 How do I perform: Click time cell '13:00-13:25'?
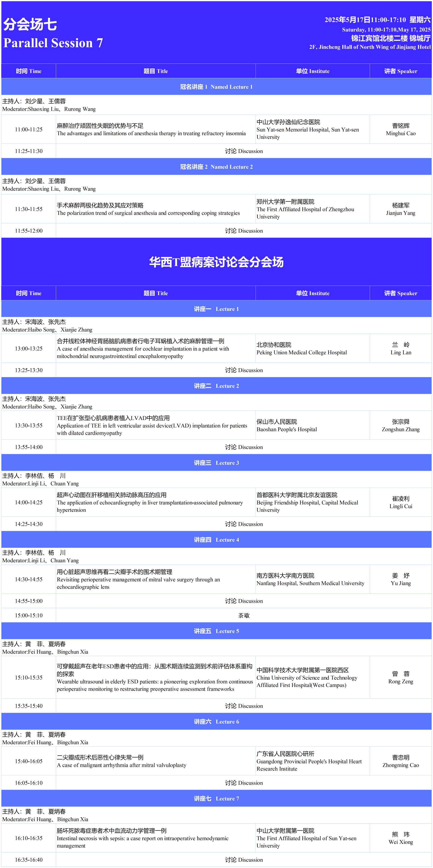coord(29,348)
